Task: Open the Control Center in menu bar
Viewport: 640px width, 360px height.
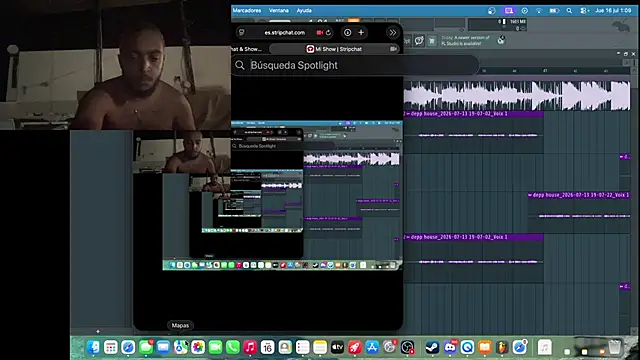Action: [x=584, y=11]
